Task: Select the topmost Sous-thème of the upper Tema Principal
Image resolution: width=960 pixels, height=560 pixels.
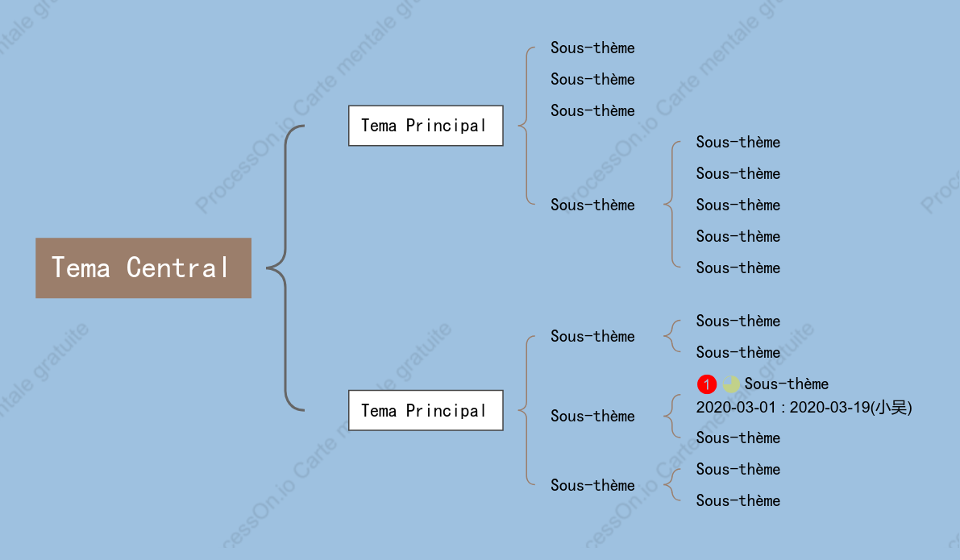Action: tap(592, 48)
